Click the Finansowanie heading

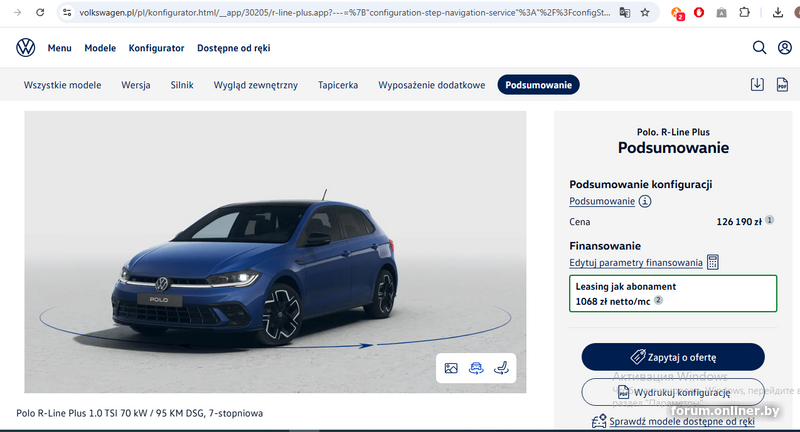tap(605, 246)
